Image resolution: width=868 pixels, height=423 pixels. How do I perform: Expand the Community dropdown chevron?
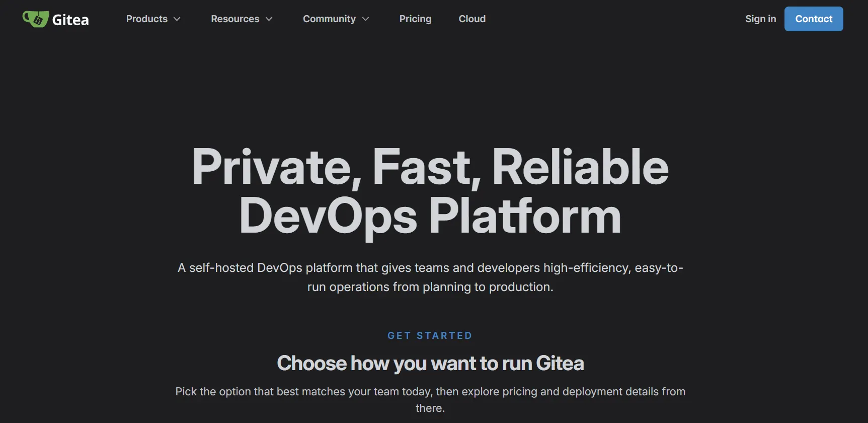pyautogui.click(x=365, y=19)
